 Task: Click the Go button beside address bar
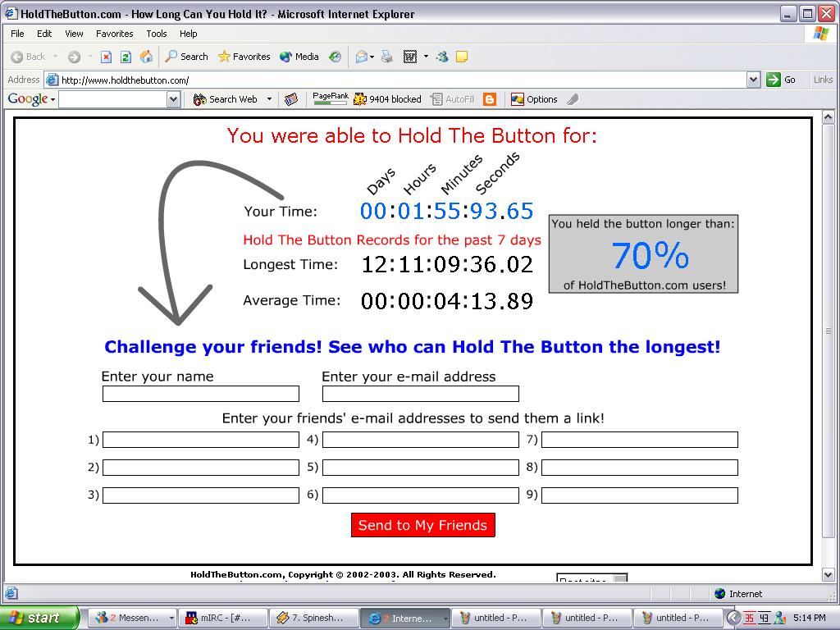[x=781, y=80]
